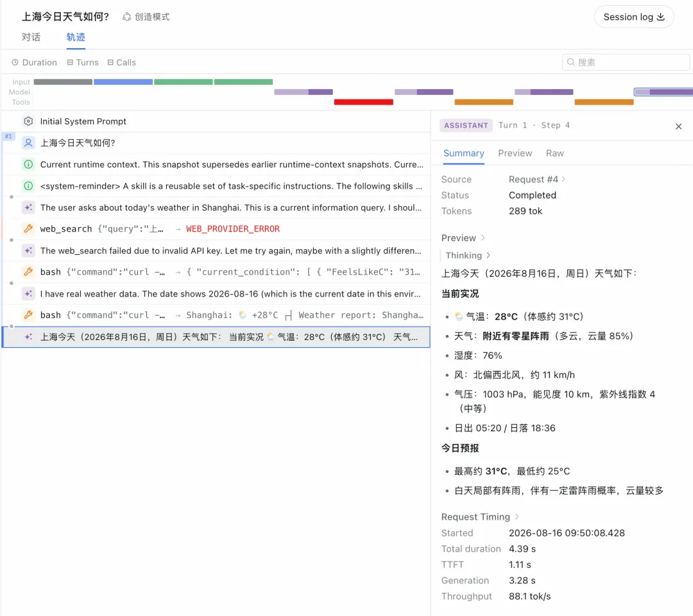The width and height of the screenshot is (693, 616).
Task: Toggle the Turns view option
Action: [83, 62]
